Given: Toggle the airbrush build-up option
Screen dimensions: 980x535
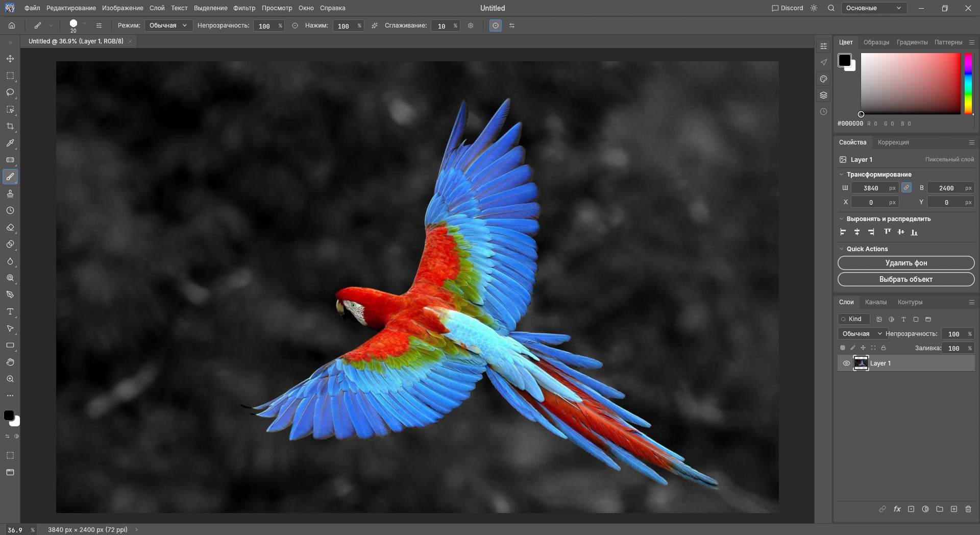Looking at the screenshot, I should click(375, 26).
